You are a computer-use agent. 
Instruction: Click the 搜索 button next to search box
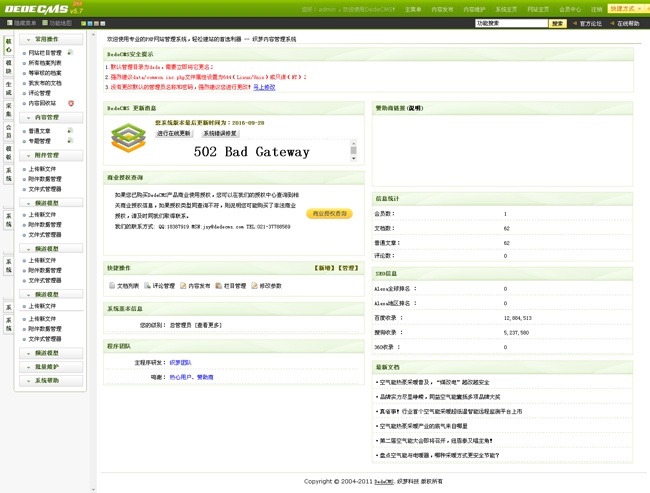point(558,24)
